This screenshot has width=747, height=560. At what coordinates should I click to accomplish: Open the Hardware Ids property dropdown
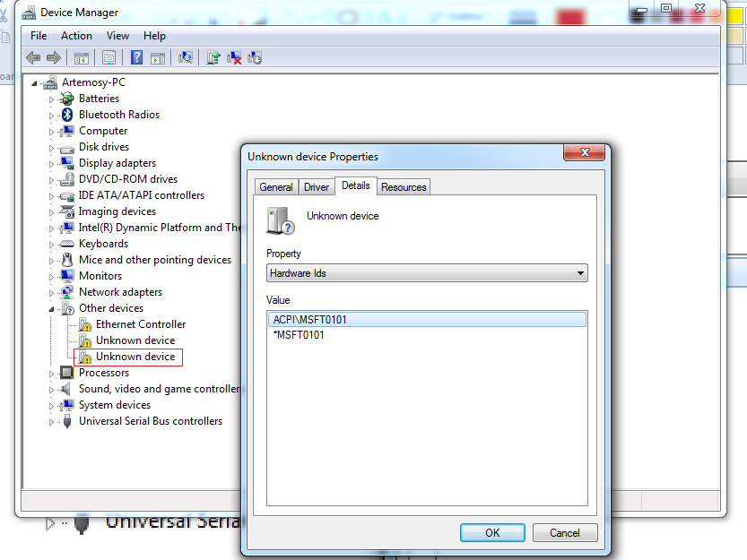[427, 273]
